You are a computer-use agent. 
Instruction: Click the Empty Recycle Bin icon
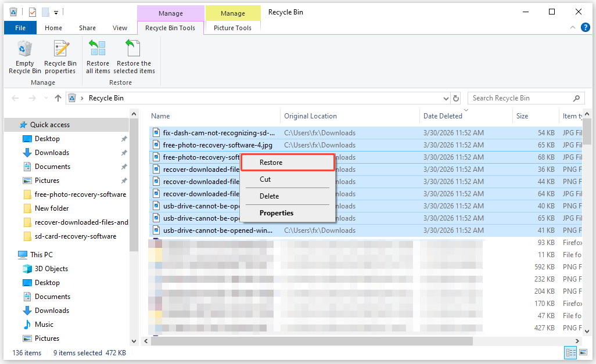pyautogui.click(x=25, y=57)
